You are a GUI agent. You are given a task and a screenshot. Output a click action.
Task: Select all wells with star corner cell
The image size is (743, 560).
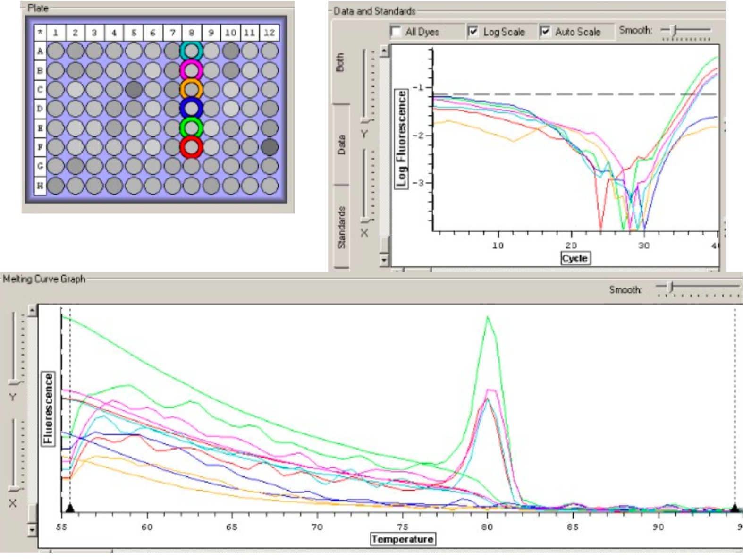(x=40, y=33)
